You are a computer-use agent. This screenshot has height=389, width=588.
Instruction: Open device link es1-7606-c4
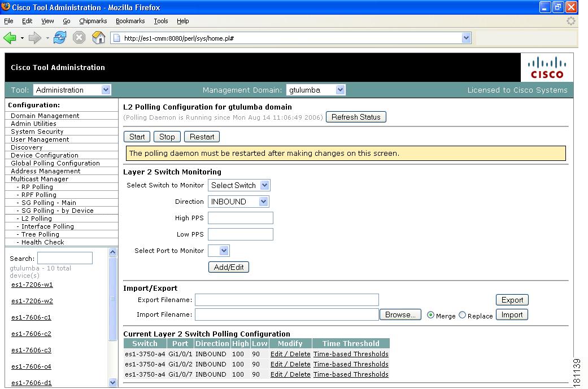pos(31,366)
